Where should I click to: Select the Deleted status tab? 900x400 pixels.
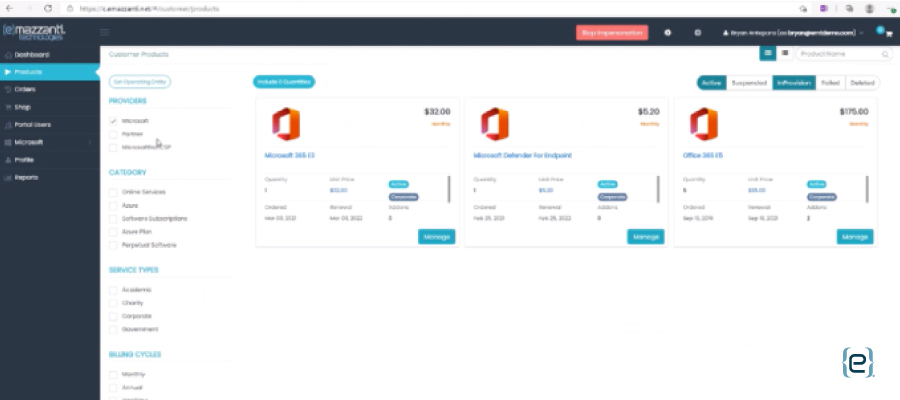click(x=861, y=83)
